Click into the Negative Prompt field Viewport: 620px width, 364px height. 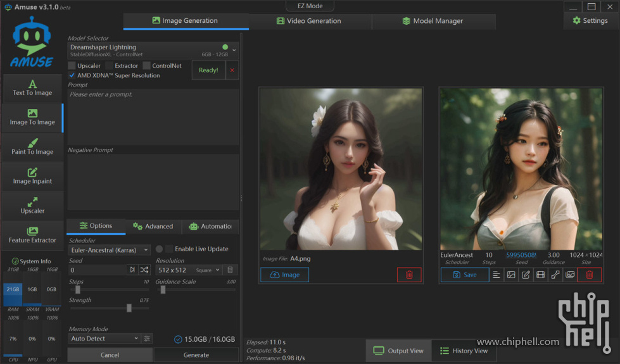coord(153,182)
